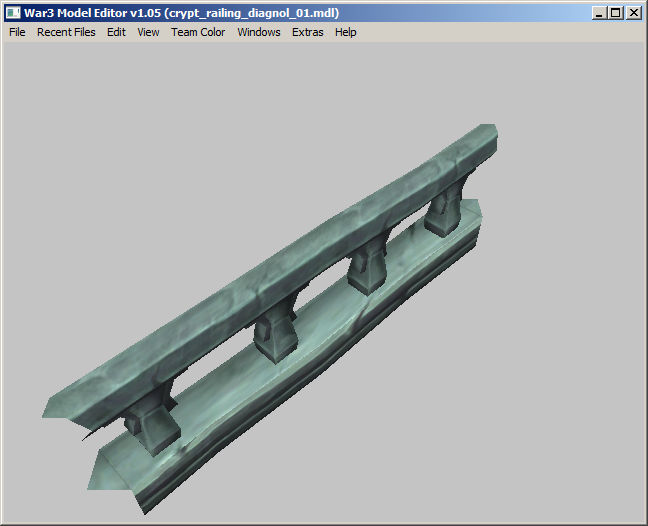Maximize the War3 Model Editor window
This screenshot has width=648, height=526.
point(616,13)
